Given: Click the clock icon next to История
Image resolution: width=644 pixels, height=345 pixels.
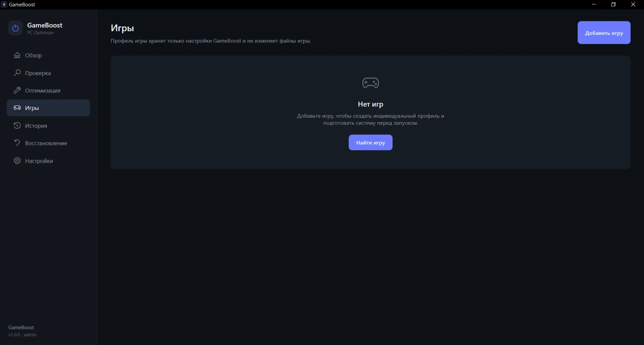Looking at the screenshot, I should coord(17,125).
